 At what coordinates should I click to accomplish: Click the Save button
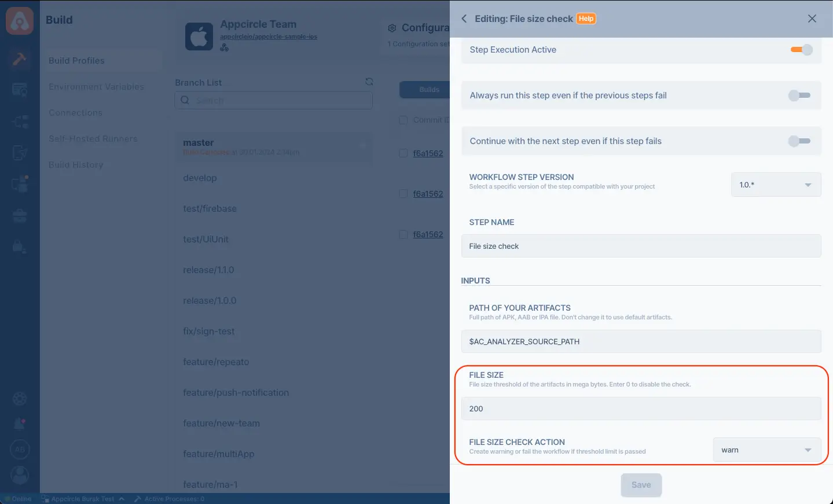click(x=641, y=485)
